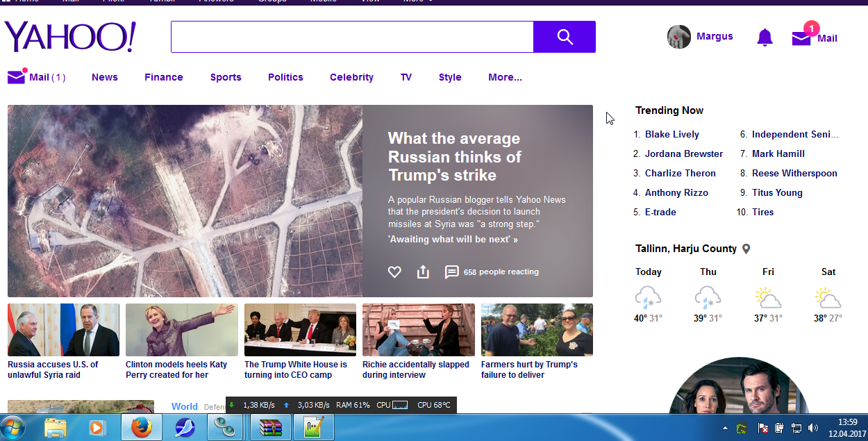Open the Mail envelope with badge in header
The height and width of the screenshot is (441, 868).
(x=802, y=38)
